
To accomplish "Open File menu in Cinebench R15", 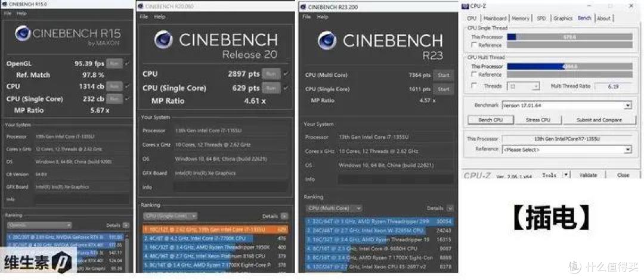I will (x=7, y=13).
